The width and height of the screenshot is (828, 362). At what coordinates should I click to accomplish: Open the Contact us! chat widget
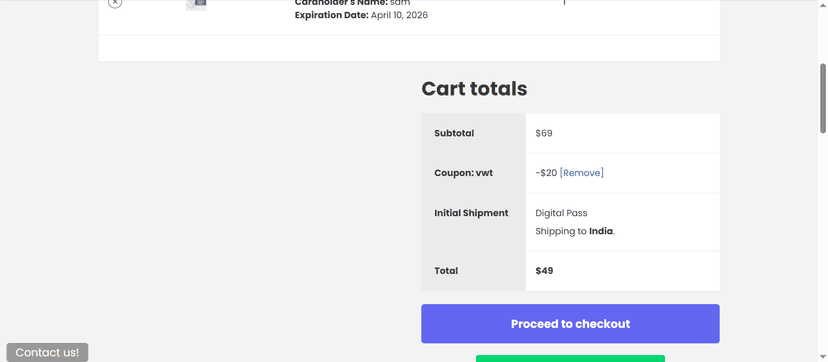[x=48, y=353]
